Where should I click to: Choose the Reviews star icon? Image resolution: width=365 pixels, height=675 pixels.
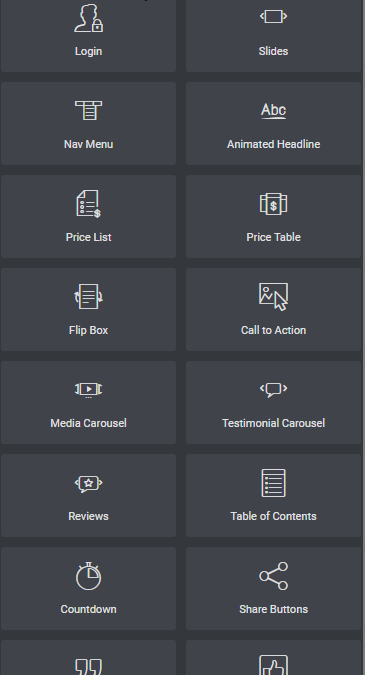pos(88,483)
